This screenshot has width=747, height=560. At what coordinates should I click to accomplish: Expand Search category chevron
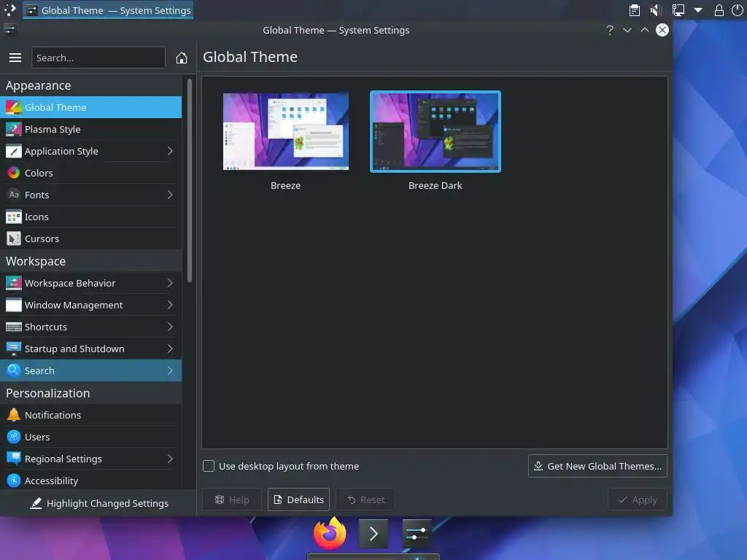click(x=170, y=371)
